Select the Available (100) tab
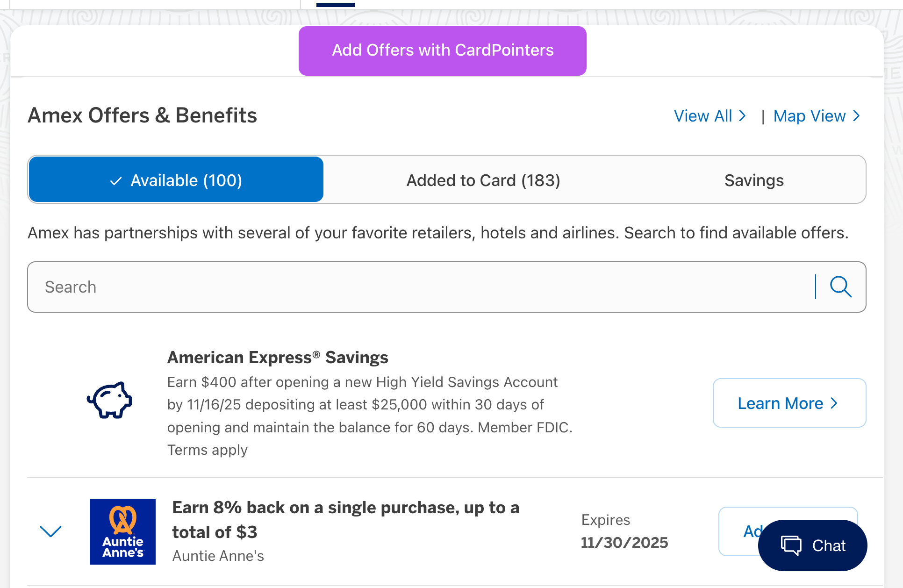The image size is (903, 588). (176, 180)
